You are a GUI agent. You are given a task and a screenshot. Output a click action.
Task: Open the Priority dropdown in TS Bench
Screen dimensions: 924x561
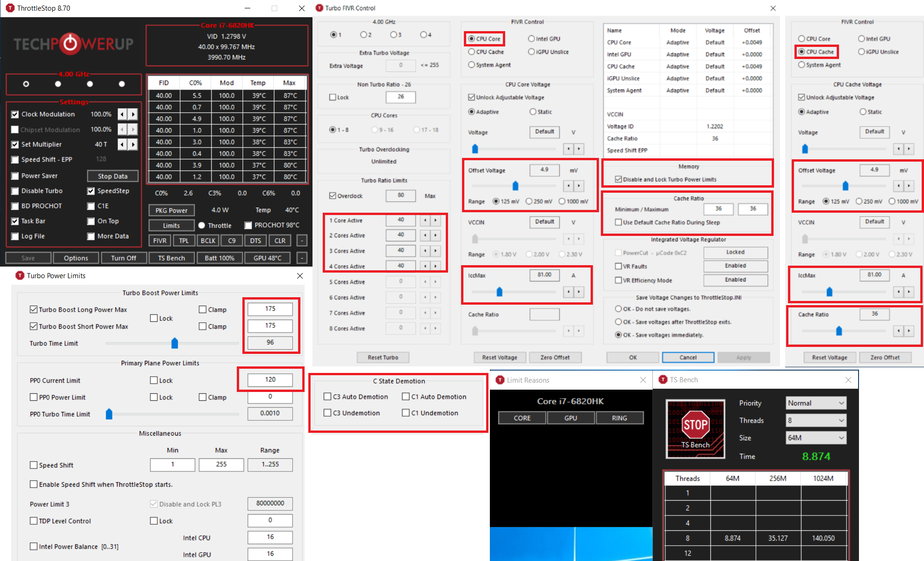816,403
